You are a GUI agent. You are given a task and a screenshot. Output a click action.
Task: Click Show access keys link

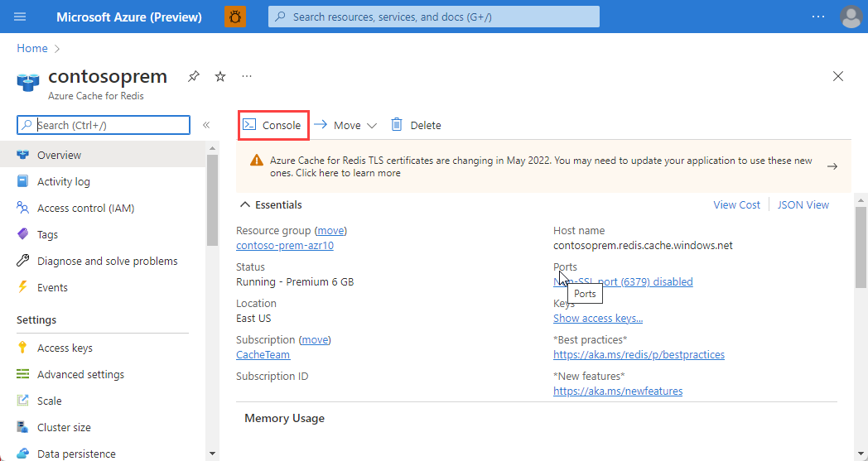pyautogui.click(x=598, y=318)
